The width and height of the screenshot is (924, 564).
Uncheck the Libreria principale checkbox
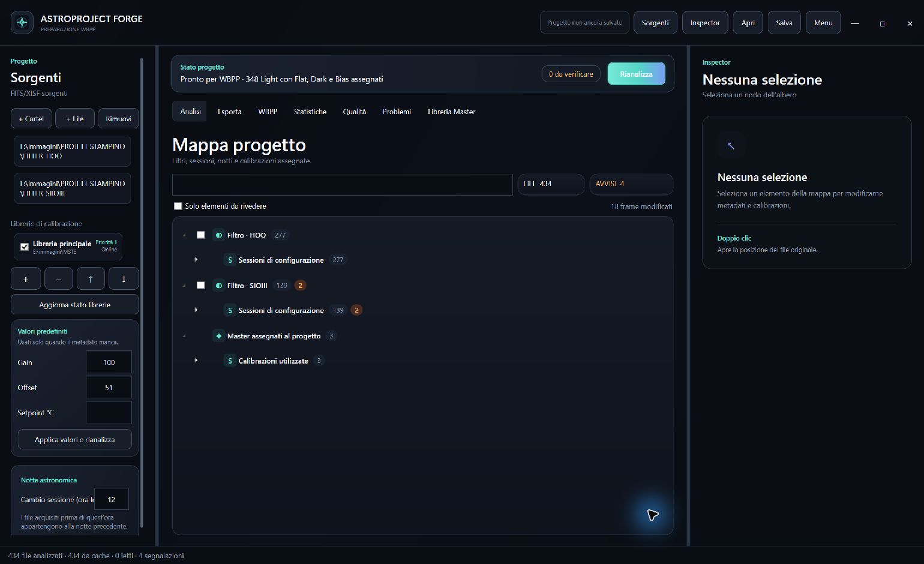point(25,247)
